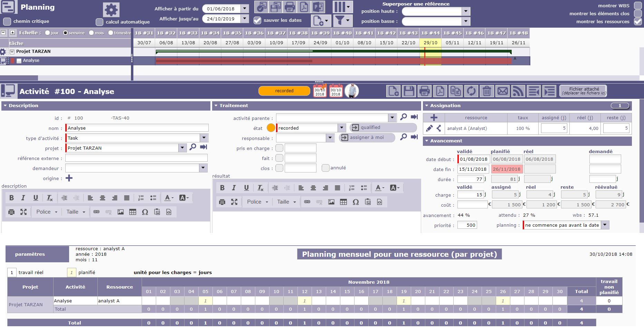The width and height of the screenshot is (644, 329).
Task: Open text color picker in description editor
Action: (169, 198)
